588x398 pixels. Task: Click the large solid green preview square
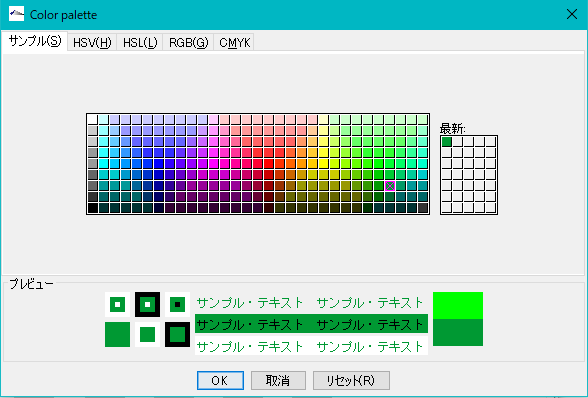click(x=117, y=334)
